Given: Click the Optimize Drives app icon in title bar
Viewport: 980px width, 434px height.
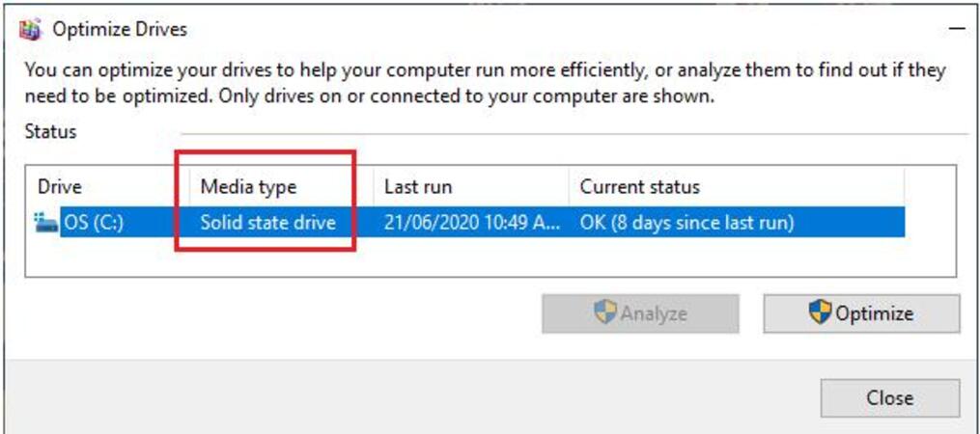Looking at the screenshot, I should point(30,29).
